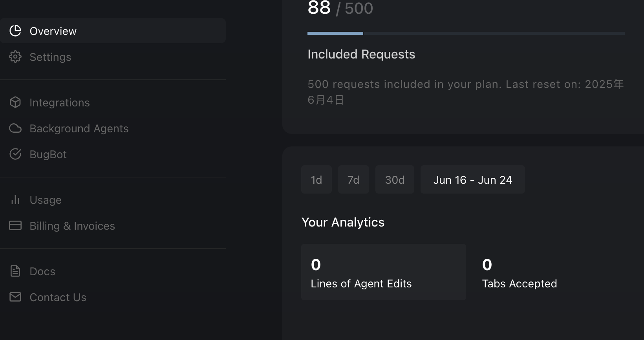Select the 7d time range
The height and width of the screenshot is (340, 644).
point(353,179)
